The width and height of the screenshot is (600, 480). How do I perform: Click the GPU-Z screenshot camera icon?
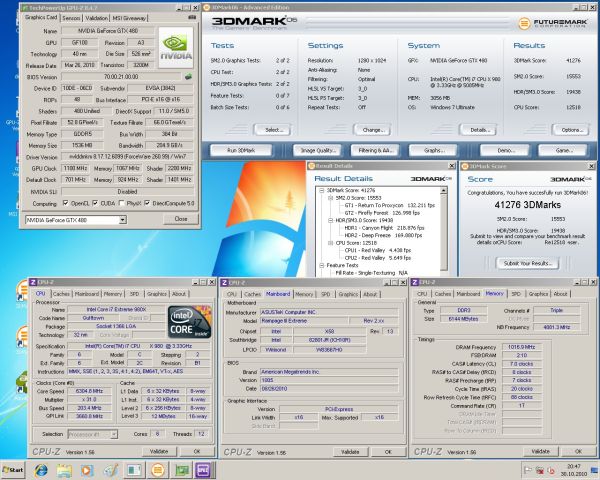(192, 18)
